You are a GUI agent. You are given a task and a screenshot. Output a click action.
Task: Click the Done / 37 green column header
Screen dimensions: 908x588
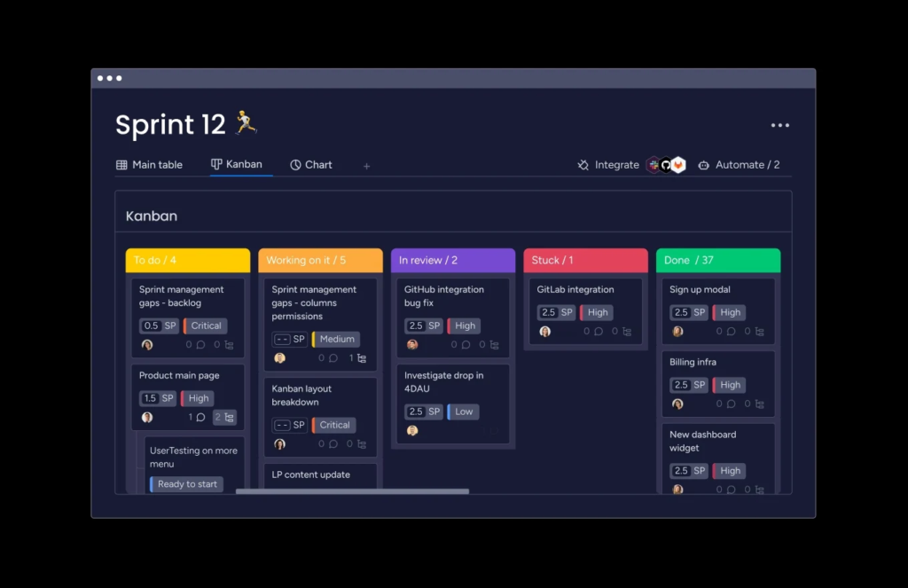(718, 260)
